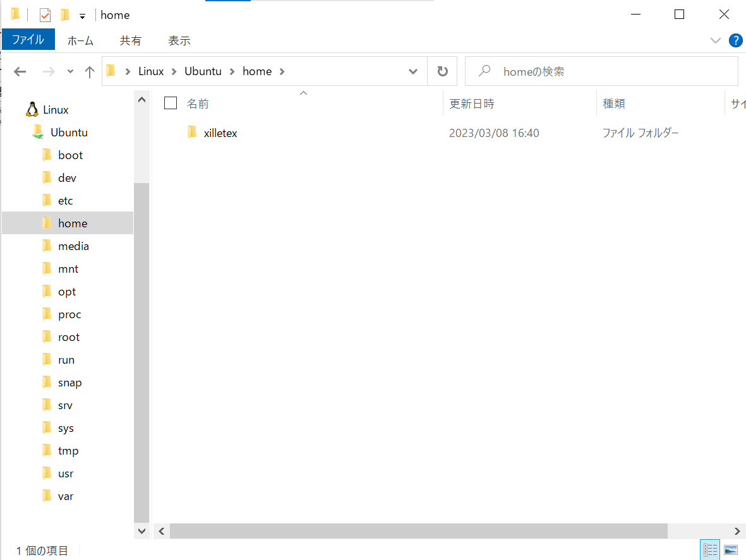This screenshot has height=560, width=746.
Task: Click the media folder icon in the sidebar
Action: point(47,246)
